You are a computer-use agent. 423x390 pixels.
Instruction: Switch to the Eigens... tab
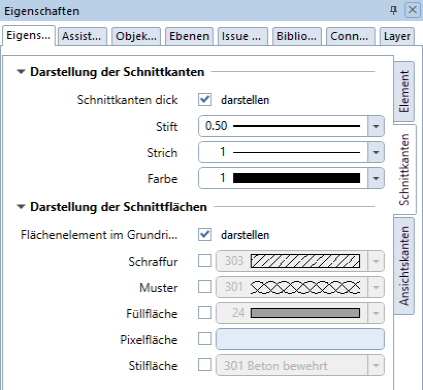click(29, 35)
